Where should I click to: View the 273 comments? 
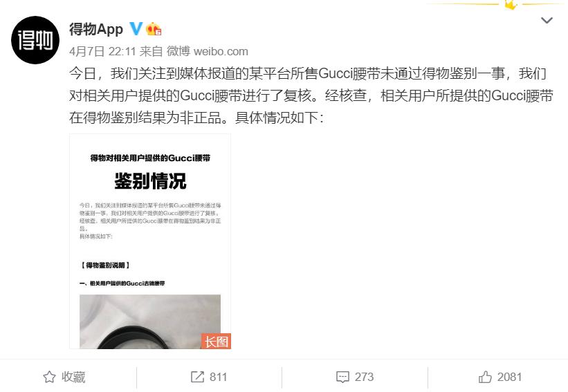[x=364, y=377]
